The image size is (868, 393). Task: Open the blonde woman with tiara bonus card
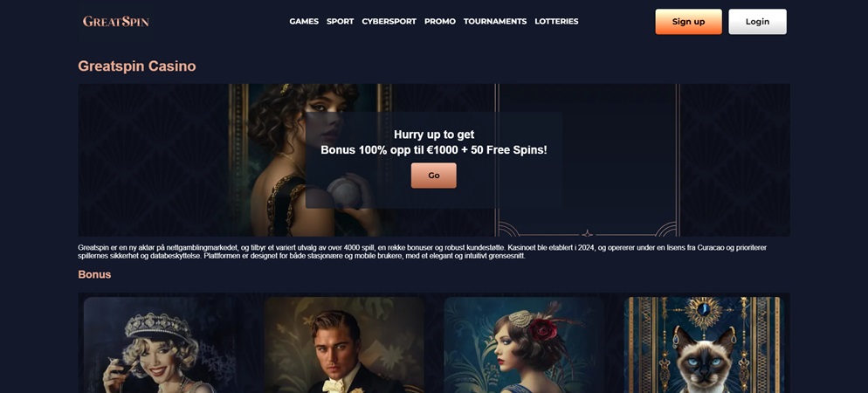(161, 345)
